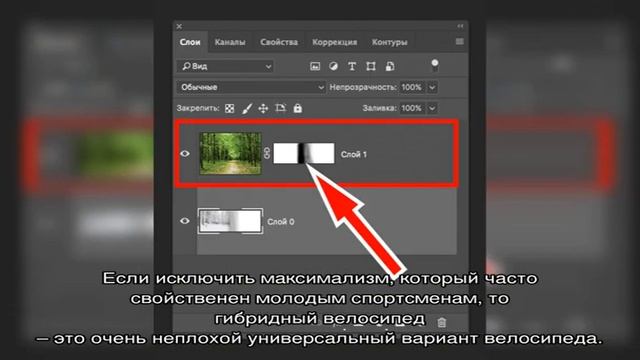Screen dimensions: 640x360
Task: Click the Заливка 100% value field
Action: (x=411, y=108)
